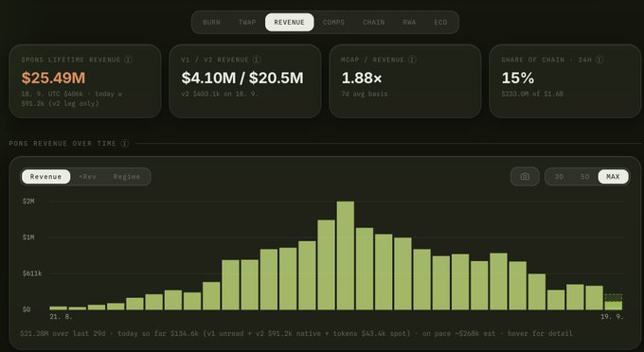Click the 19. 9. x-axis date label
Image resolution: width=644 pixels, height=352 pixels.
(x=612, y=317)
